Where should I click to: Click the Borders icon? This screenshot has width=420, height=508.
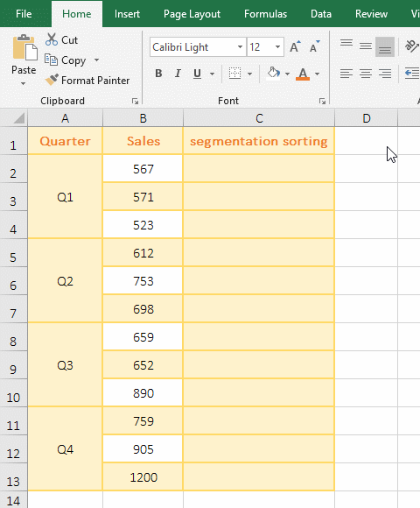[234, 74]
